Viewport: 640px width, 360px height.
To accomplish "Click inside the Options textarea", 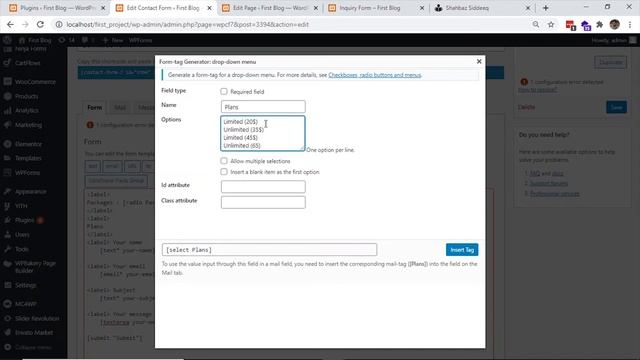I will coord(263,133).
